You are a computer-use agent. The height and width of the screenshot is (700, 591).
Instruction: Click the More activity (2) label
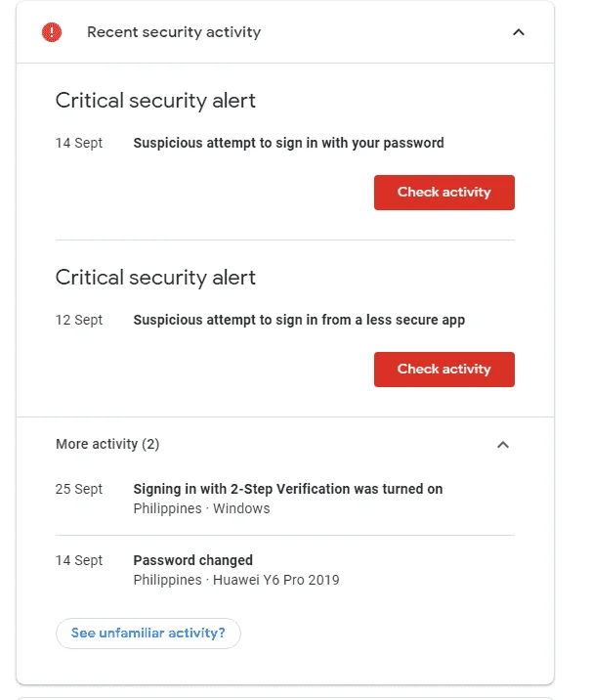coord(107,444)
